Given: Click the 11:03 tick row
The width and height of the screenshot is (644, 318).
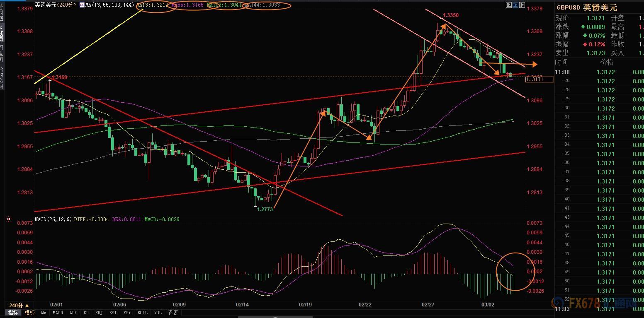Looking at the screenshot, I should tap(599, 309).
